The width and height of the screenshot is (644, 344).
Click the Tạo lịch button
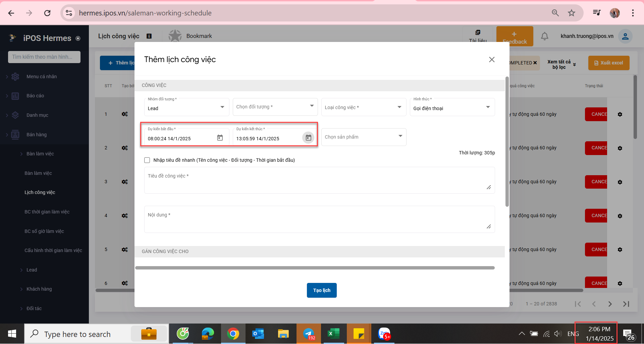[x=322, y=290]
